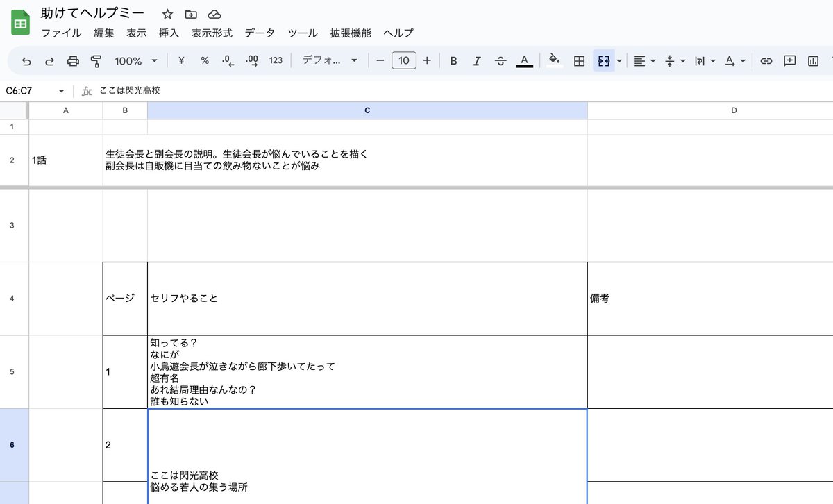Open text rotation dropdown
The height and width of the screenshot is (504, 833).
point(734,61)
